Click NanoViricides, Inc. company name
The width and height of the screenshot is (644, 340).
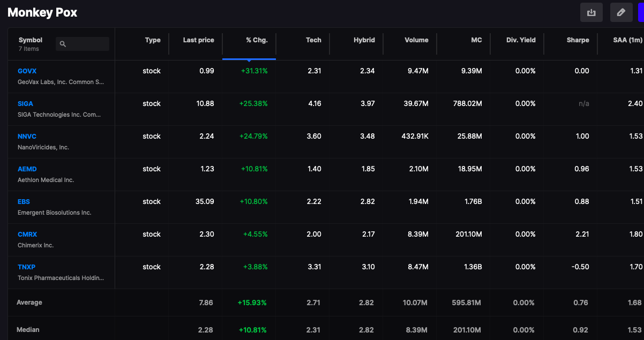click(43, 147)
